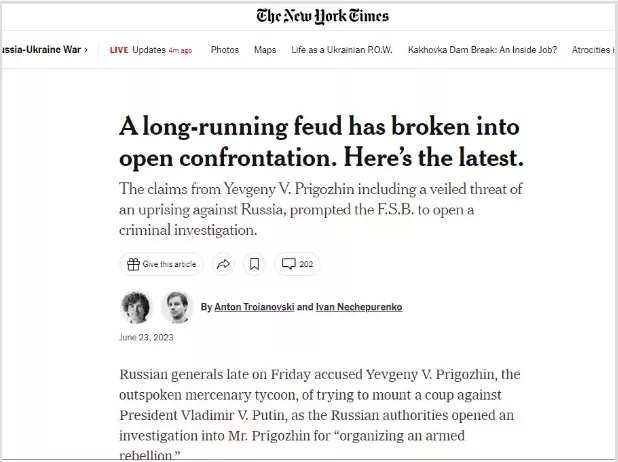Image resolution: width=618 pixels, height=462 pixels.
Task: Click Anton Troianovski's author photo
Action: tap(135, 307)
